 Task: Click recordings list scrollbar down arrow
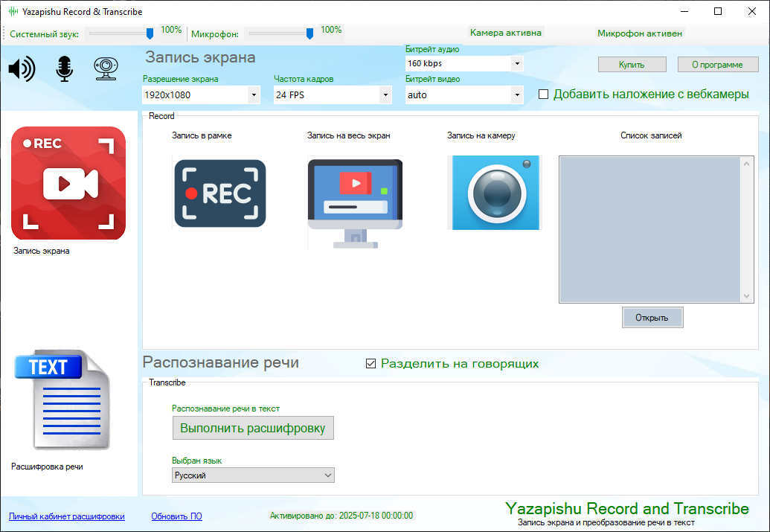coord(746,296)
